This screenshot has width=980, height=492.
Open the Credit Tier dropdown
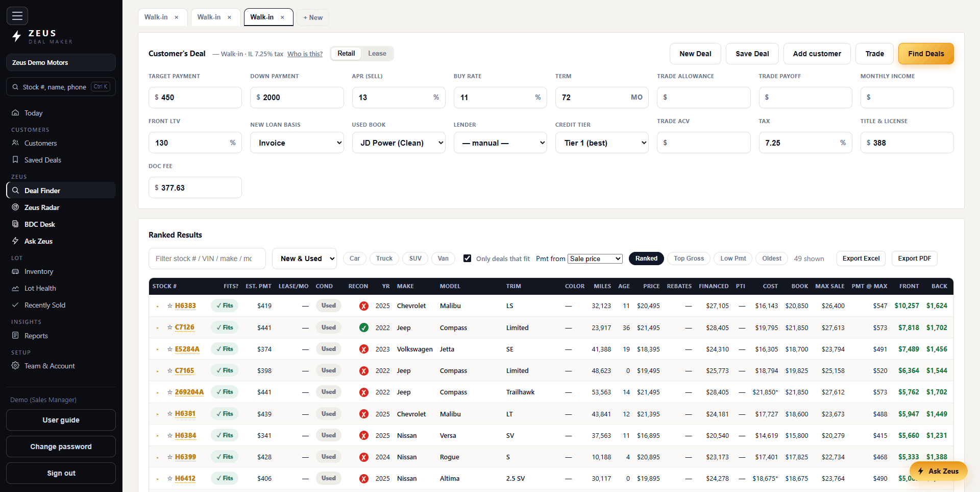coord(602,143)
